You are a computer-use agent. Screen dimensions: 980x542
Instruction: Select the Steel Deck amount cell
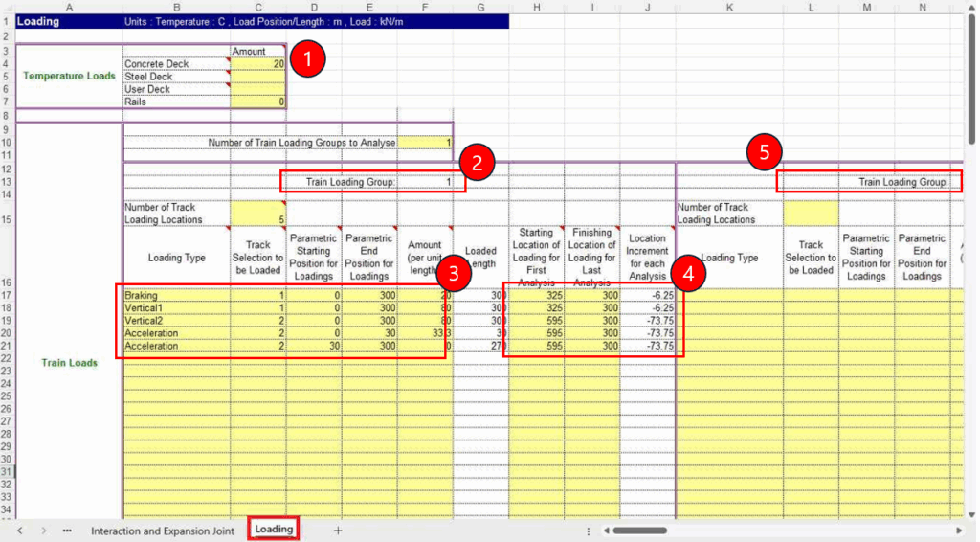click(x=257, y=77)
